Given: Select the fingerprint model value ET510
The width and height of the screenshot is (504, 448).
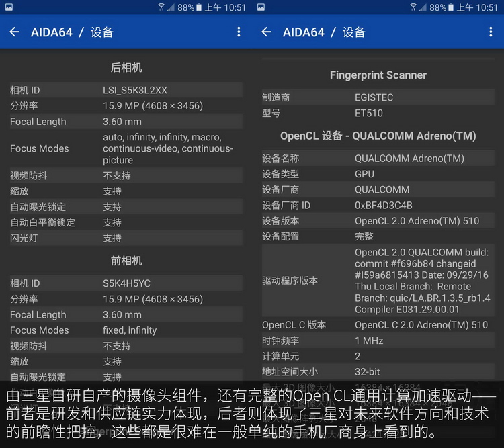Looking at the screenshot, I should pos(369,113).
